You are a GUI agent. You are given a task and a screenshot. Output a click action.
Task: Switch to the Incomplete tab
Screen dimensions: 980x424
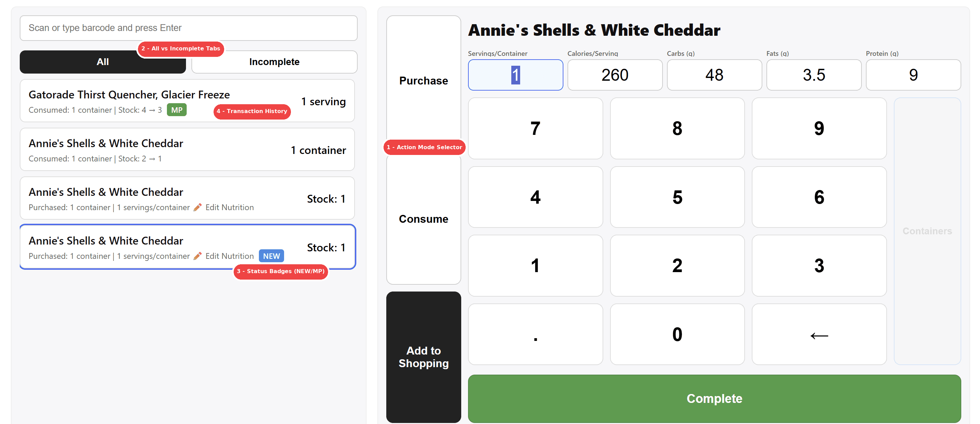click(x=274, y=62)
